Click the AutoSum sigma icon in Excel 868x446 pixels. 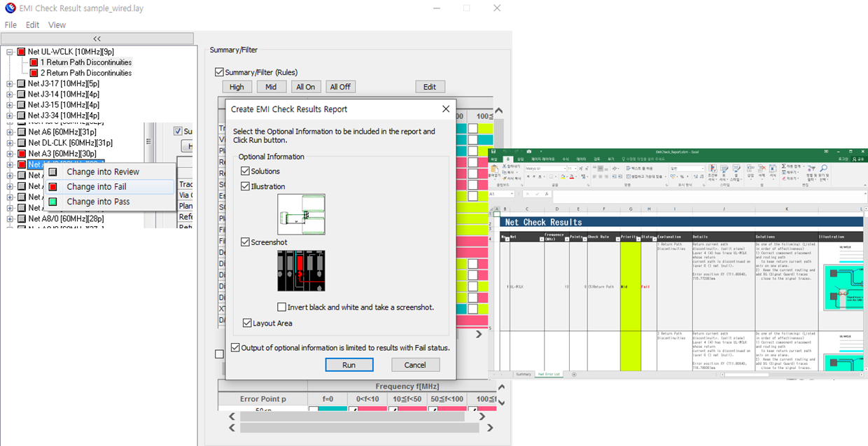pyautogui.click(x=784, y=166)
